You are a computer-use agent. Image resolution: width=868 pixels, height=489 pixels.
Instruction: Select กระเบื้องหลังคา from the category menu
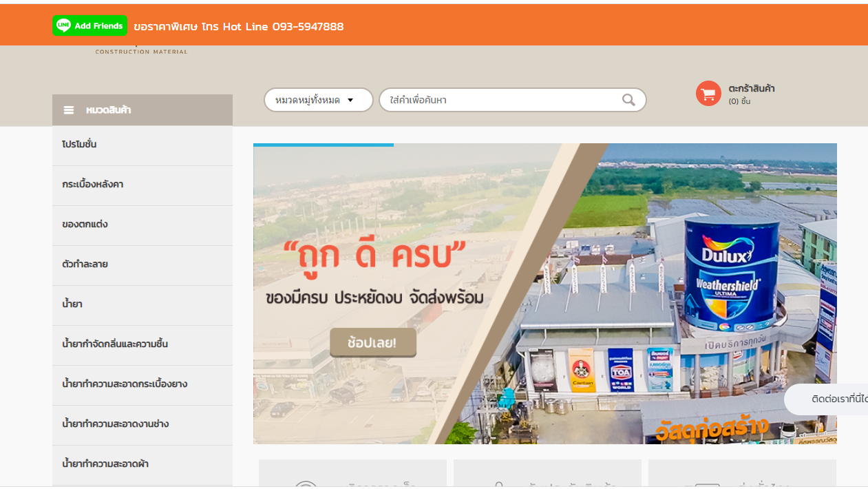coord(142,185)
